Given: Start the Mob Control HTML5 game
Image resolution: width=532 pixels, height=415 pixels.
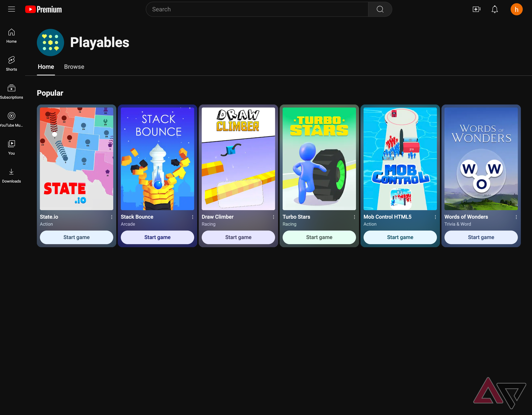Looking at the screenshot, I should tap(400, 237).
